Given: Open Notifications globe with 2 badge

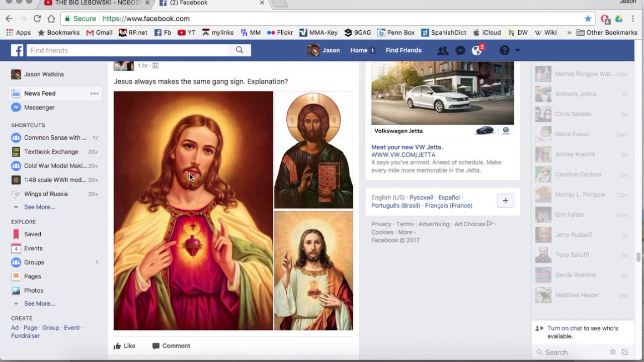Looking at the screenshot, I should (477, 50).
